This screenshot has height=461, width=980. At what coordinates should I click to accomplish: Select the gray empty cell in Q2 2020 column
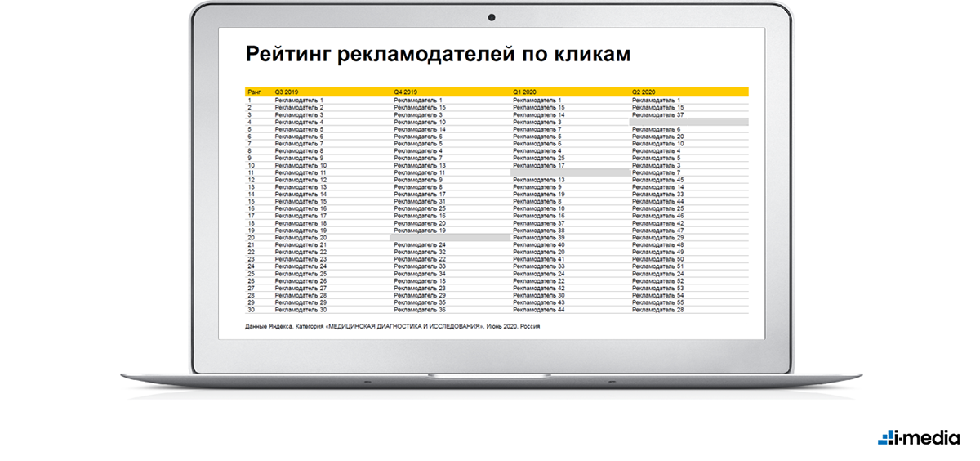688,122
